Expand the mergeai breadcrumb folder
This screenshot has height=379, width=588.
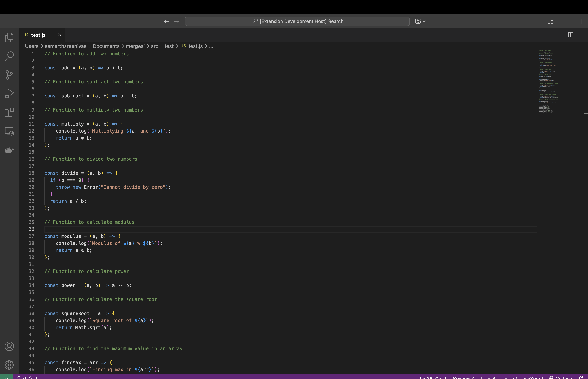(x=135, y=46)
